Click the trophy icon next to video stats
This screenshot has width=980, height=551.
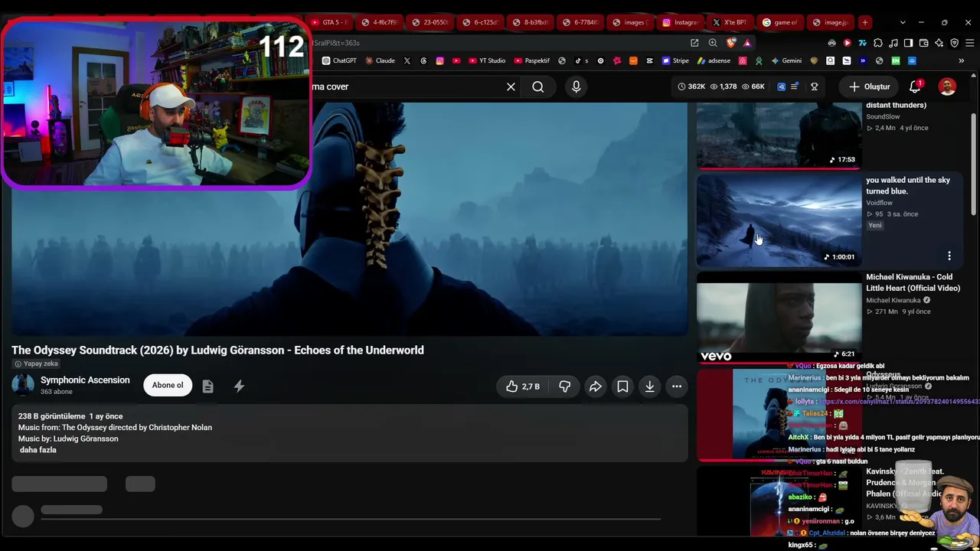click(815, 86)
